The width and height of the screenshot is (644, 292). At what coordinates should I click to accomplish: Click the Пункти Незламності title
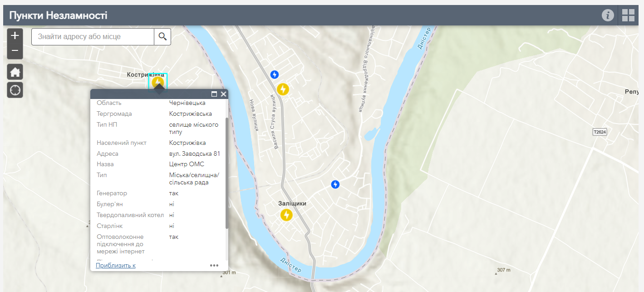58,15
